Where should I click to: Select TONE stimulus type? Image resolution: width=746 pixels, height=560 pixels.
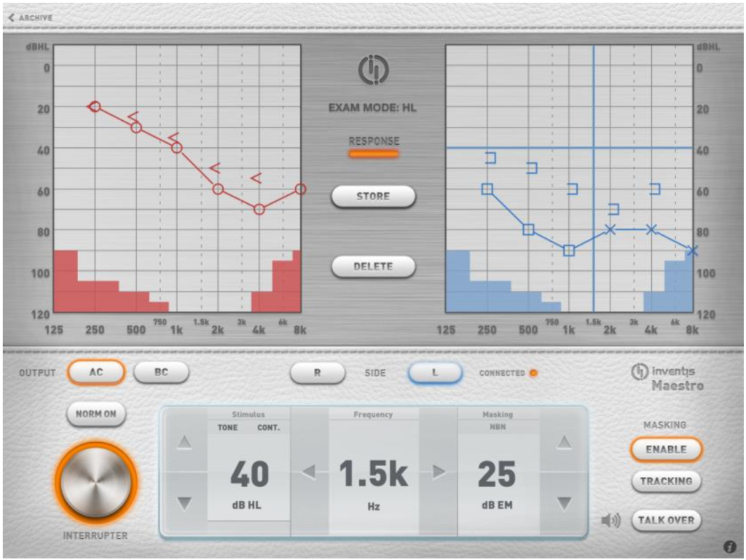coord(227,428)
